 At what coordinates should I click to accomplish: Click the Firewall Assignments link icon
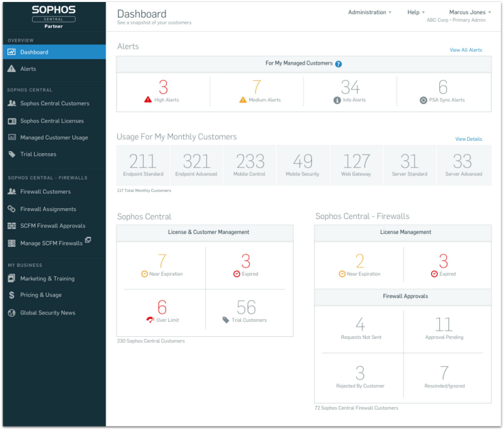pyautogui.click(x=12, y=209)
